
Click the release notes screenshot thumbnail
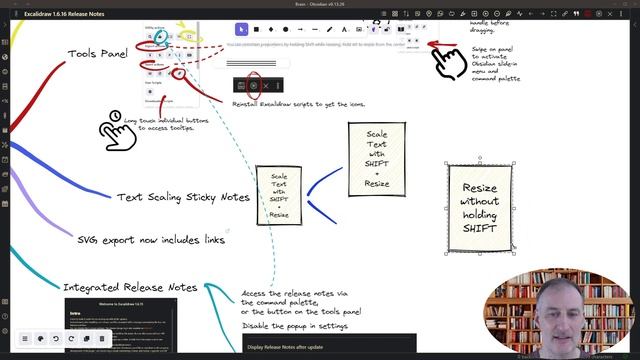tap(121, 325)
